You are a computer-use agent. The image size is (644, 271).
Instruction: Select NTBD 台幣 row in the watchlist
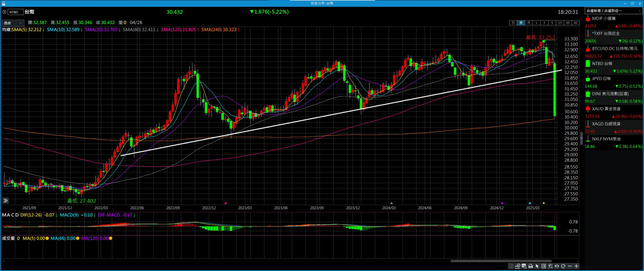(614, 67)
